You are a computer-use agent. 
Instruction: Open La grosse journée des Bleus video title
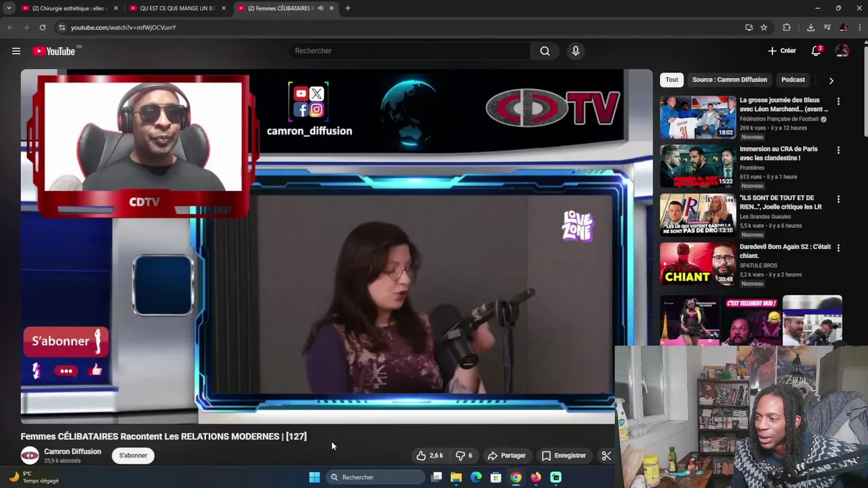(784, 104)
